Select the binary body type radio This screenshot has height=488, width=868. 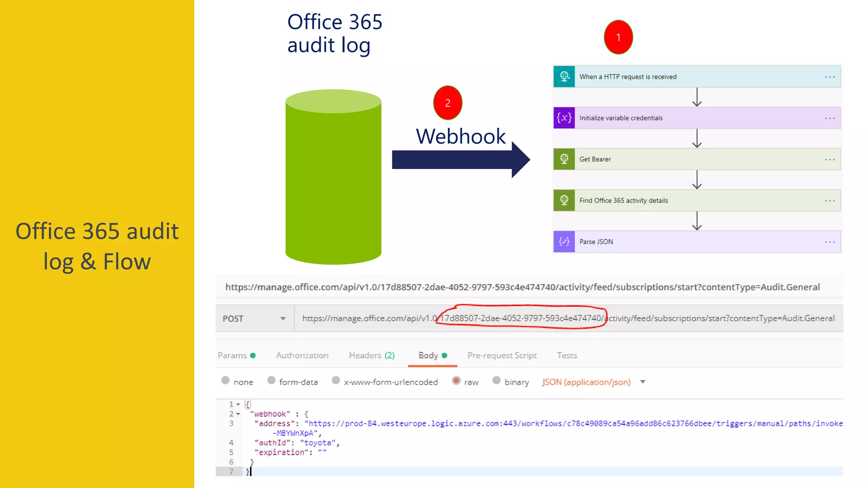click(496, 380)
